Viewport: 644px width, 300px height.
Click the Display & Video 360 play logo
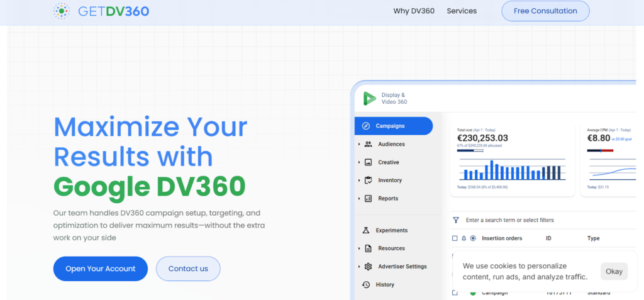369,99
